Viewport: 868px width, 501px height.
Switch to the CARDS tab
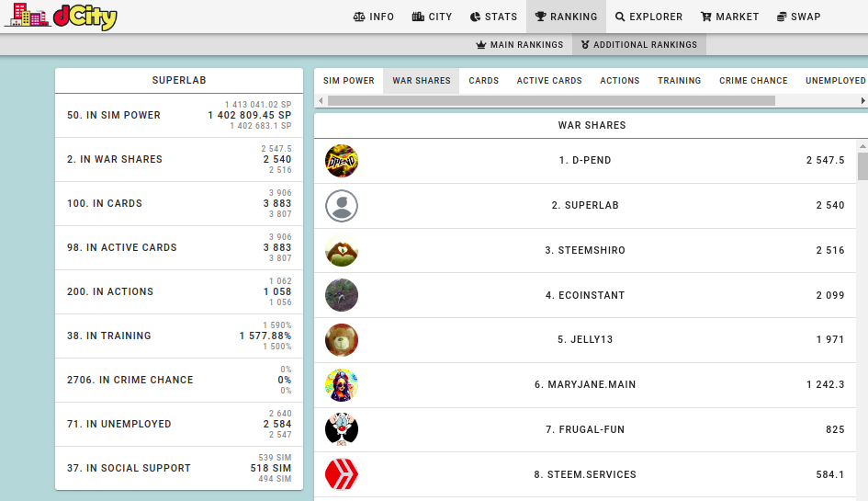tap(484, 81)
